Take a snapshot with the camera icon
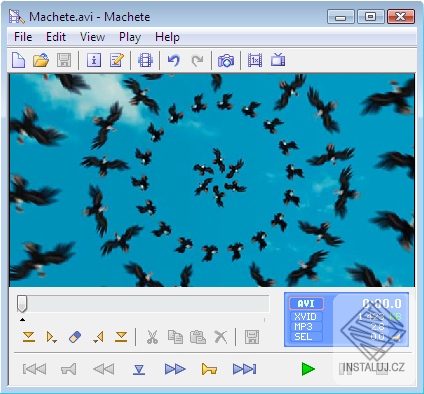This screenshot has width=424, height=394. pyautogui.click(x=226, y=61)
